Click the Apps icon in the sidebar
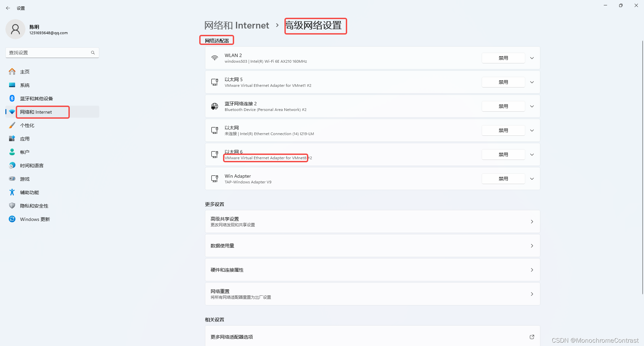 (12, 138)
